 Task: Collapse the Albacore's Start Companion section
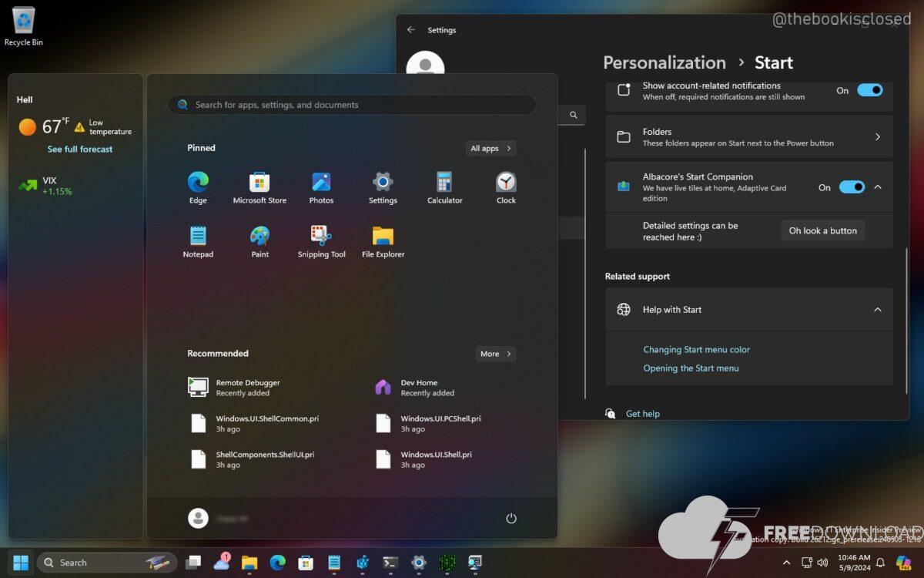878,187
